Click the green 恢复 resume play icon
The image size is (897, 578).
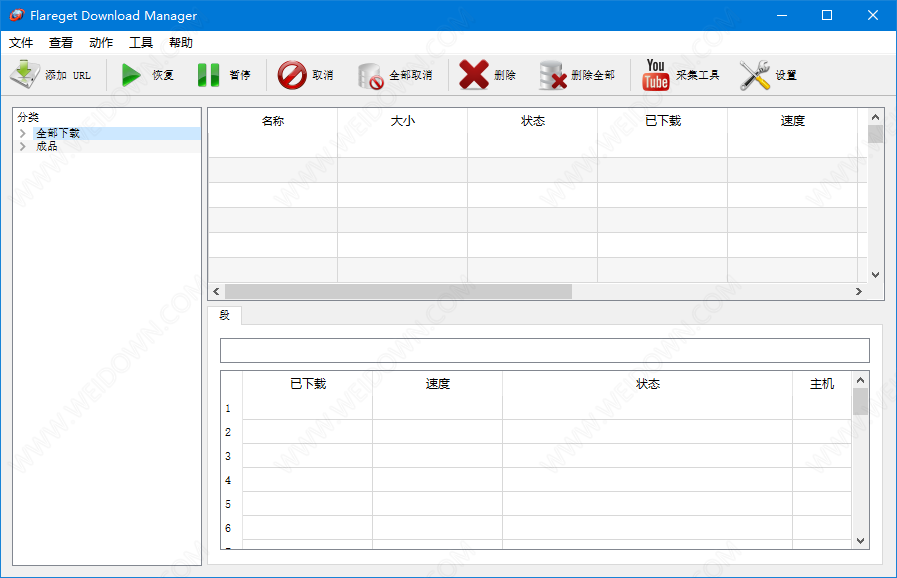click(131, 75)
